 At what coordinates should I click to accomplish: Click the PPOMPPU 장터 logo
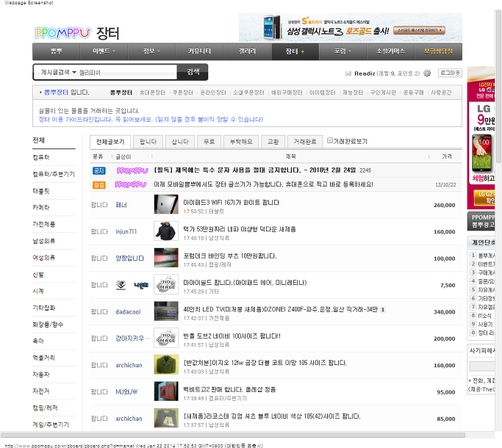pos(77,33)
